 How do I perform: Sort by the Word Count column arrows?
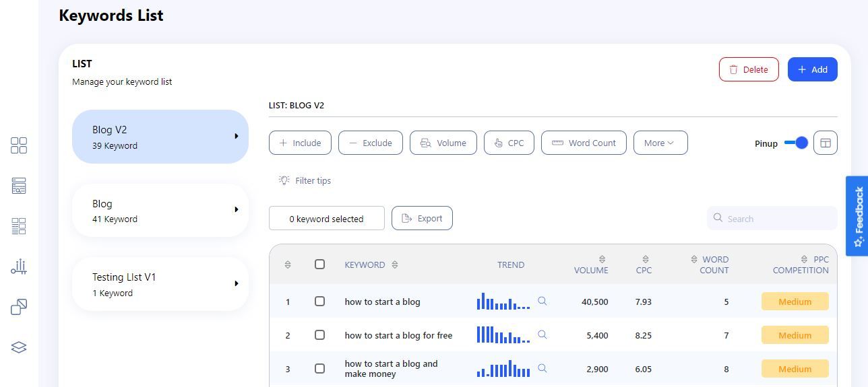tap(694, 259)
